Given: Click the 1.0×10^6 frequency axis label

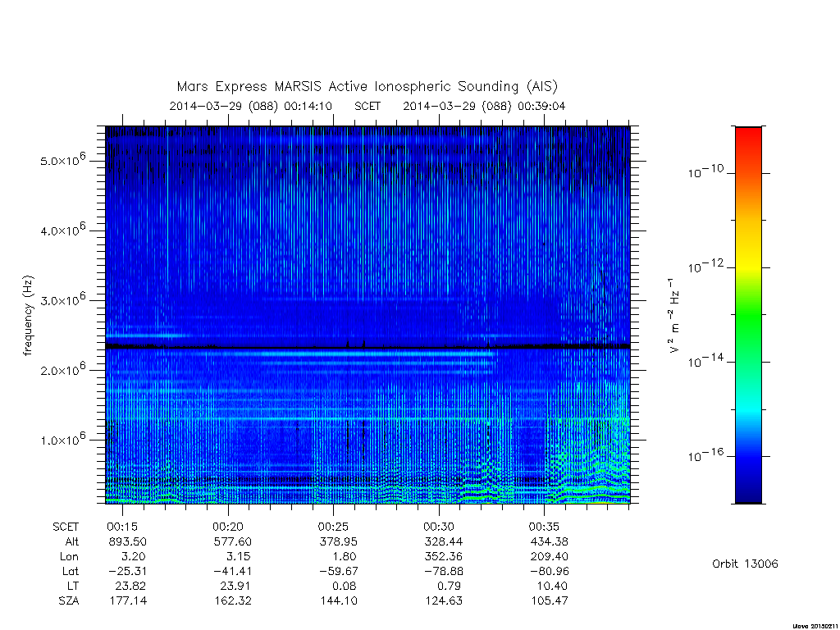Looking at the screenshot, I should pyautogui.click(x=62, y=439).
